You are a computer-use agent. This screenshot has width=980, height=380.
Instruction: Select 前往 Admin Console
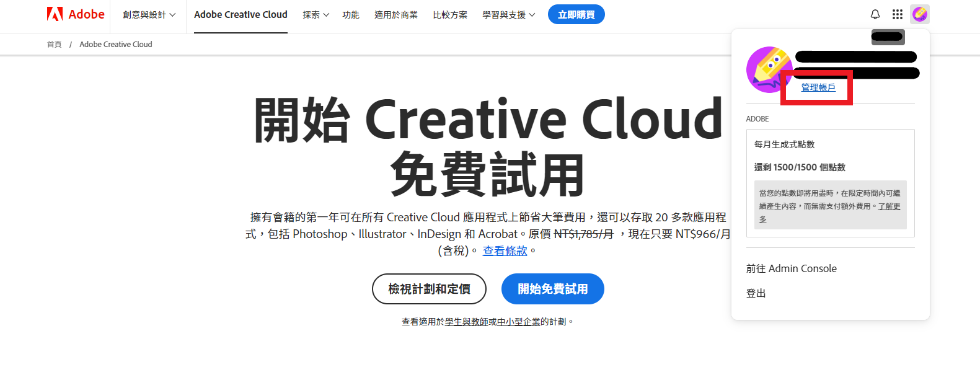tap(792, 268)
